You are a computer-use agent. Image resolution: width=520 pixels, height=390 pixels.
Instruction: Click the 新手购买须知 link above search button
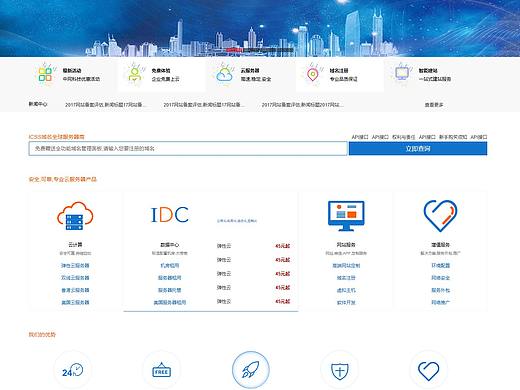tap(453, 137)
